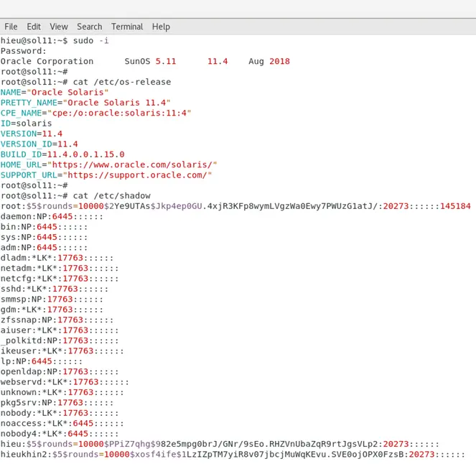
Task: Open the Search menu
Action: tap(90, 27)
